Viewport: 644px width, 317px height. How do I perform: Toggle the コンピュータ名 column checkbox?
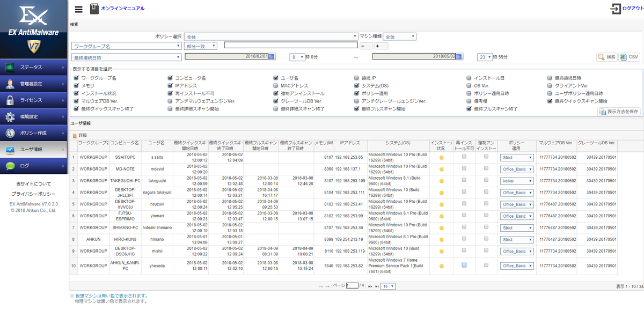tap(170, 78)
